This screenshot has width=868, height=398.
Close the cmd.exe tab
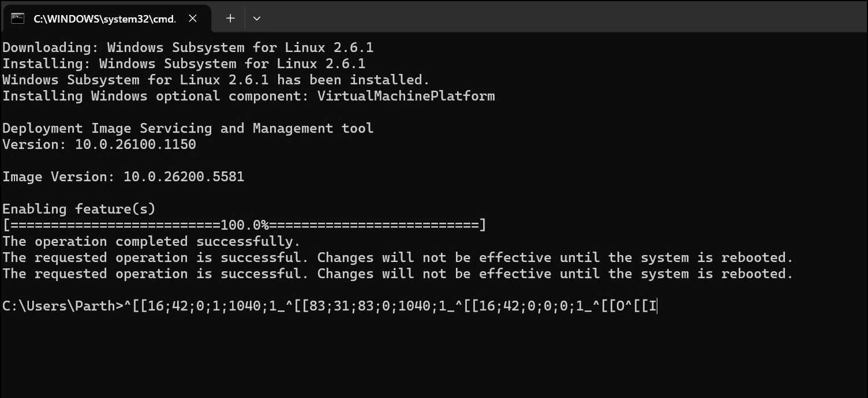click(193, 19)
